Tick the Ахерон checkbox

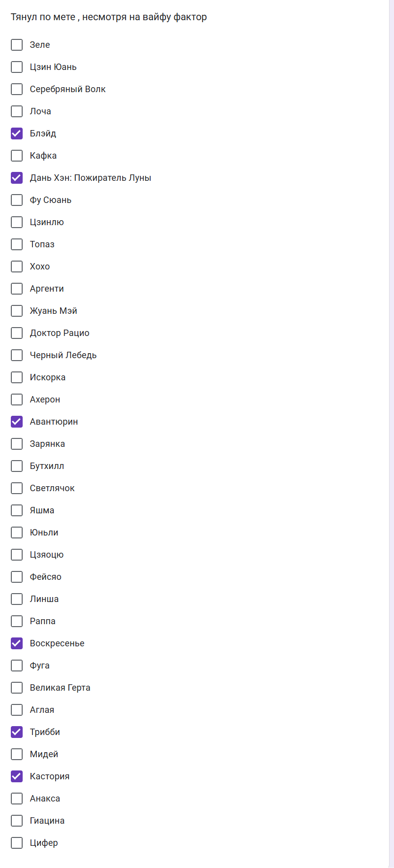17,400
